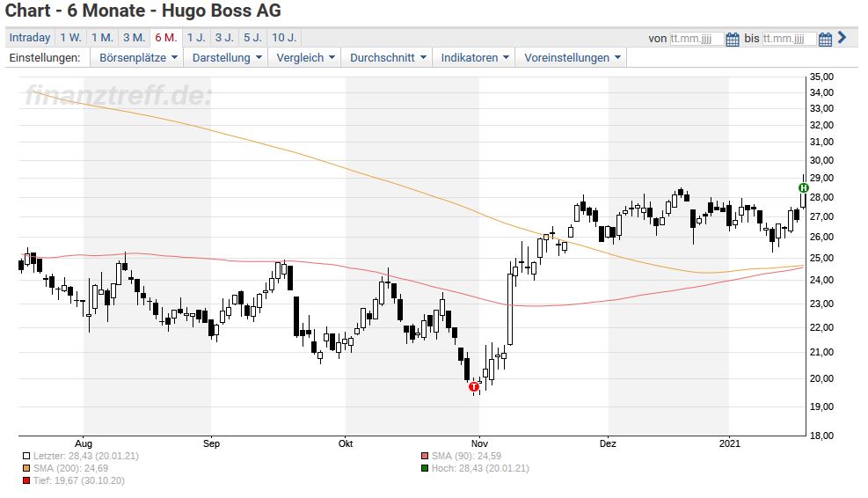Click the red T low-point marker
The height and width of the screenshot is (498, 868).
point(473,386)
